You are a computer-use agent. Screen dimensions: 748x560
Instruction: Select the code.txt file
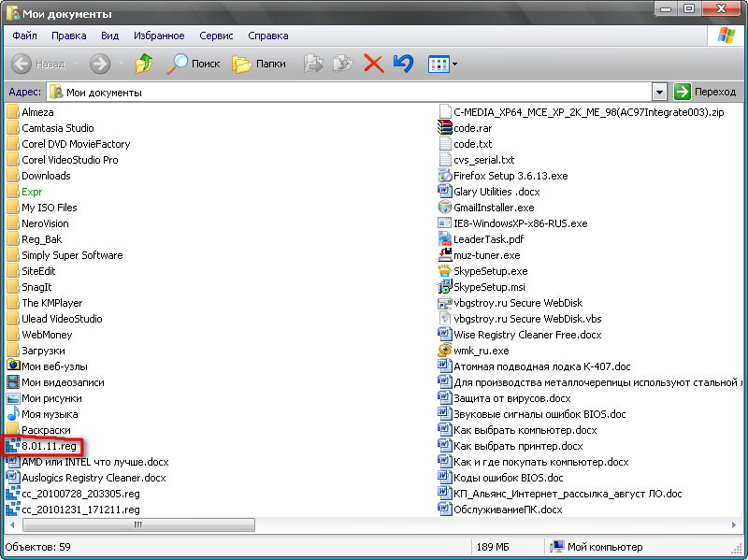465,144
